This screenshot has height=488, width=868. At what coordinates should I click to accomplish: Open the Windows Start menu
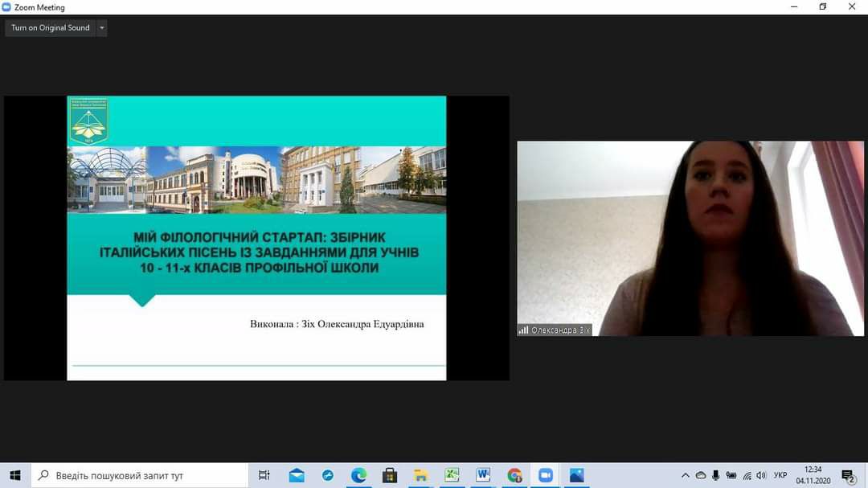point(15,475)
